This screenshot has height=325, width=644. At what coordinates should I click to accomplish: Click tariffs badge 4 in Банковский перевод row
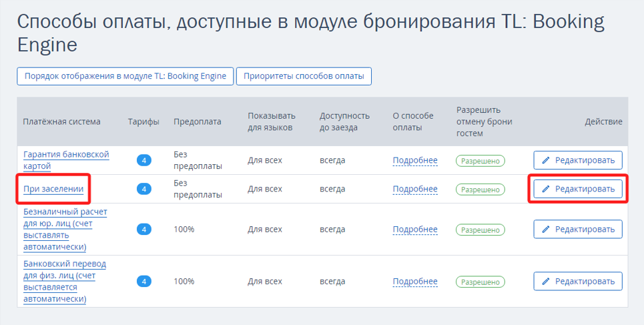point(144,282)
